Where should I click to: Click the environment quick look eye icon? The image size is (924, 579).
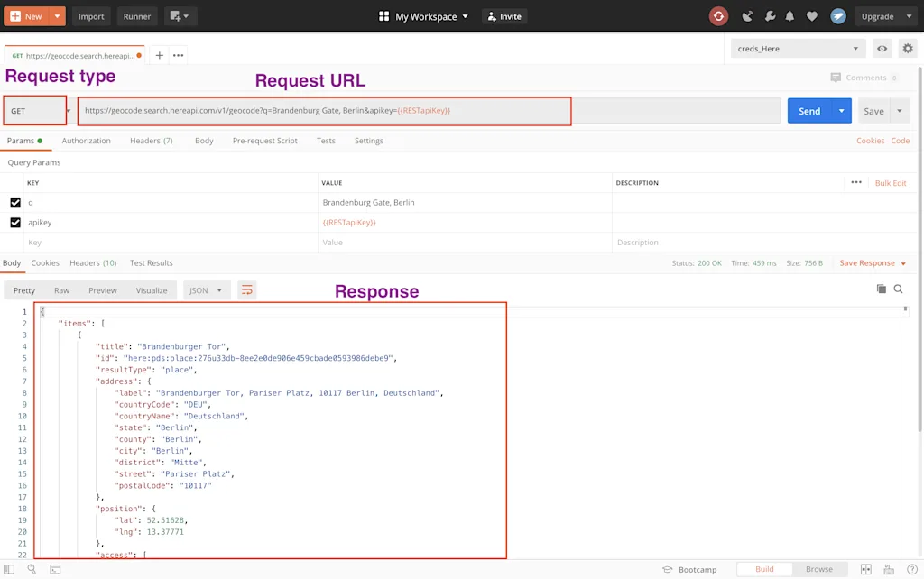point(882,49)
